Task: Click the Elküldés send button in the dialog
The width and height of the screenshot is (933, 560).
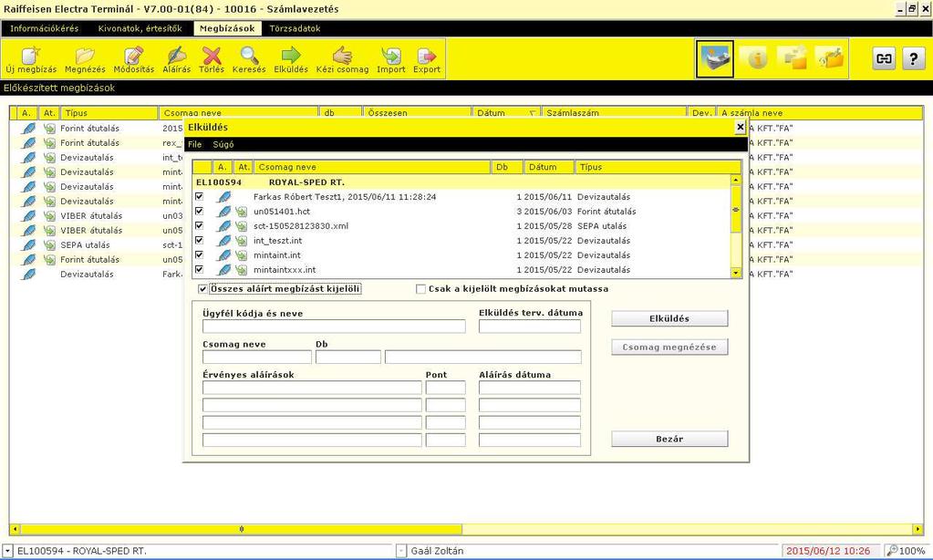Action: (x=669, y=319)
